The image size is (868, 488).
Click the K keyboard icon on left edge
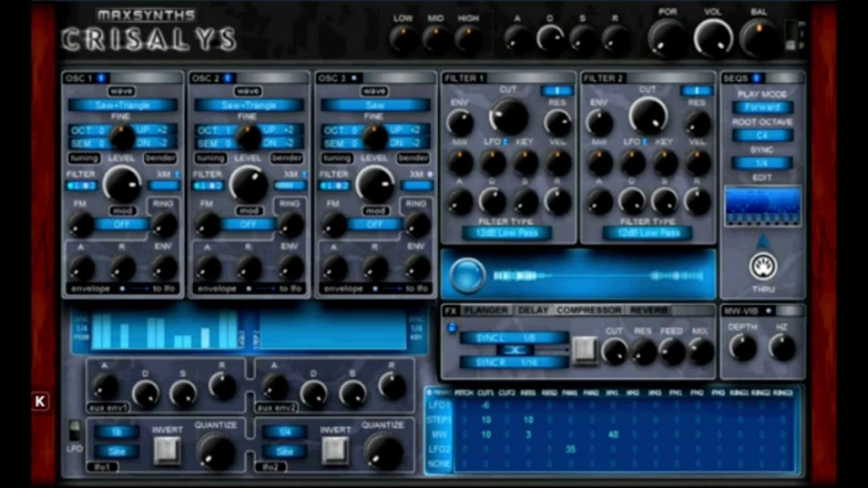coord(39,401)
